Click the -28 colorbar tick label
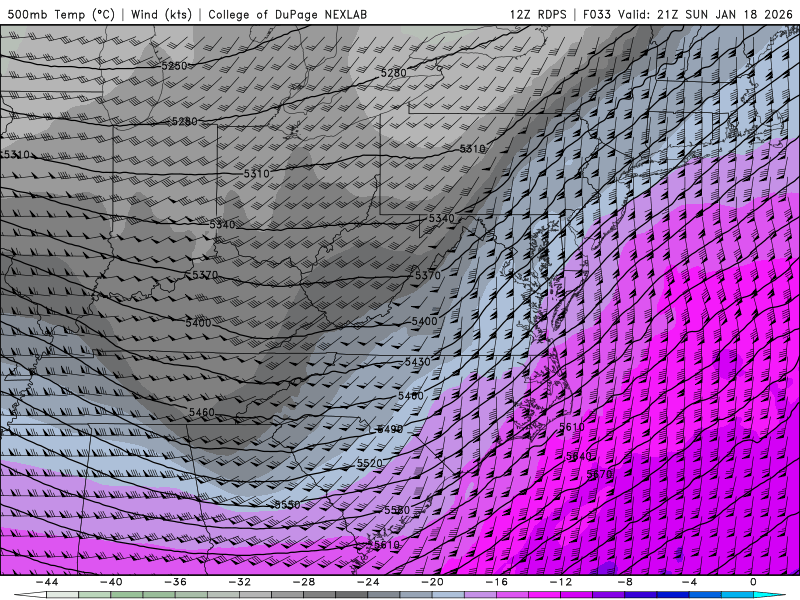 point(304,582)
